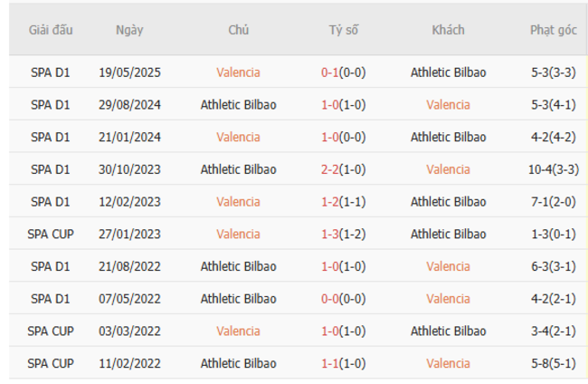Click the "Phạt góc" column header
Screen dimensions: 588x384
pos(553,30)
